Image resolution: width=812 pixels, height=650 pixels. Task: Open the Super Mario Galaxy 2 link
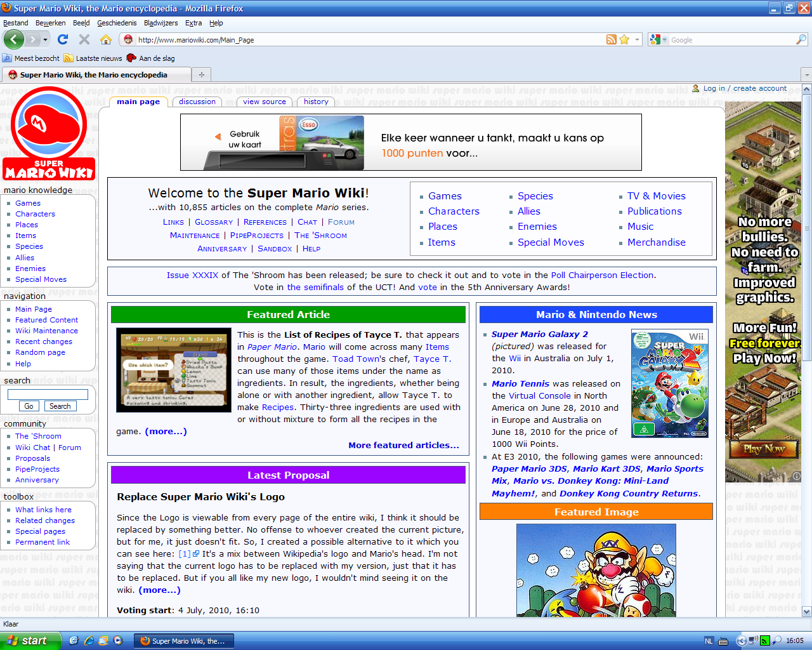[x=539, y=334]
